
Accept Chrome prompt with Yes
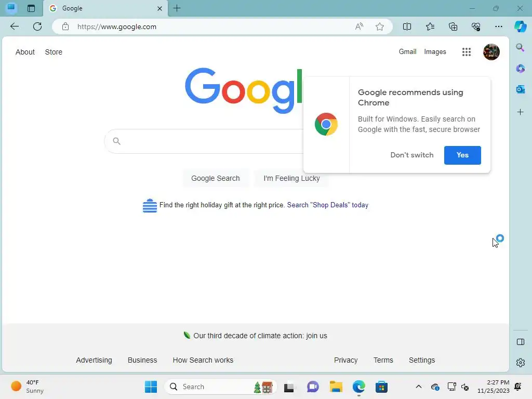tap(462, 155)
